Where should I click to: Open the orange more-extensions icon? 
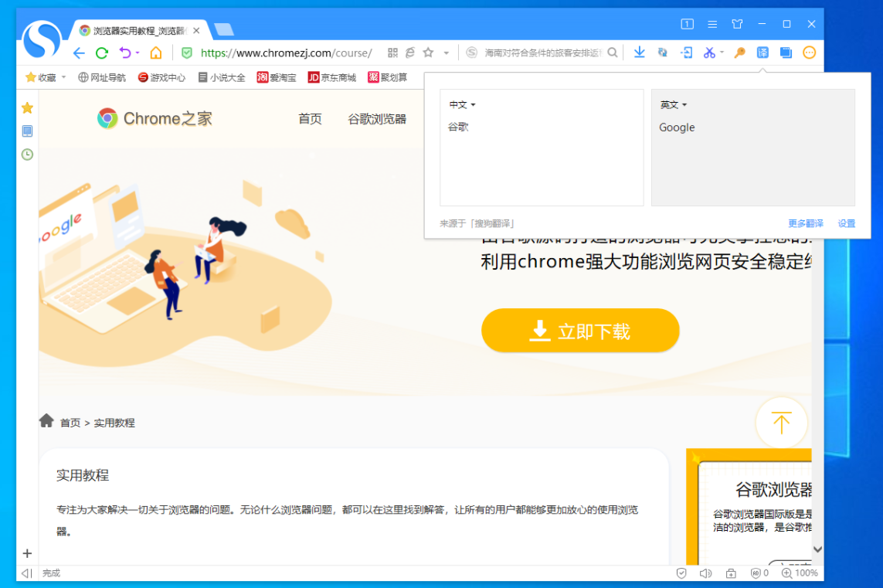click(x=810, y=53)
